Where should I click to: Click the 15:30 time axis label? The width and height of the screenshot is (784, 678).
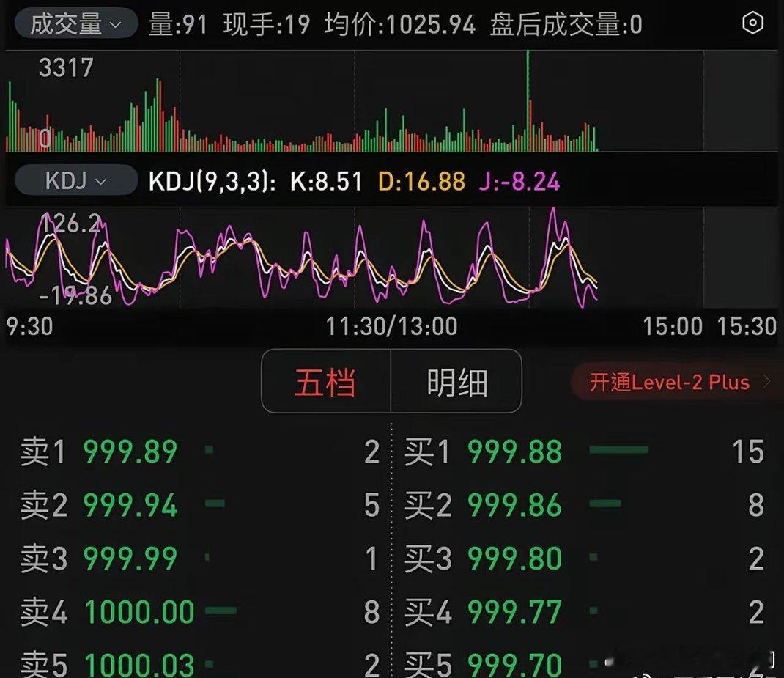747,326
